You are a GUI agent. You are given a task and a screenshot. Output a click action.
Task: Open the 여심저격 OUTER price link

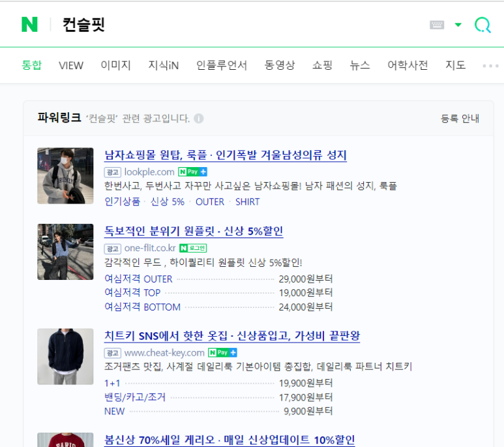138,279
